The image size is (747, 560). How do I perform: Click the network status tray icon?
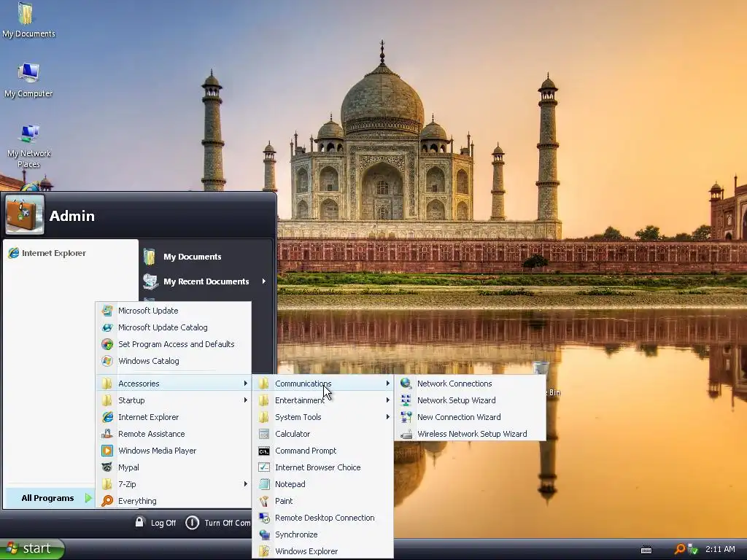(693, 549)
